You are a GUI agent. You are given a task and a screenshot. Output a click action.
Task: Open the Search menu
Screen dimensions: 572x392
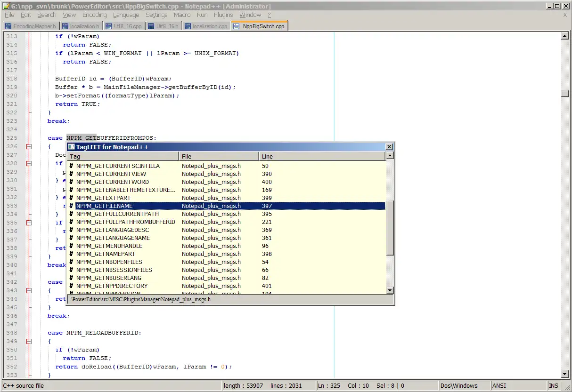tap(47, 15)
